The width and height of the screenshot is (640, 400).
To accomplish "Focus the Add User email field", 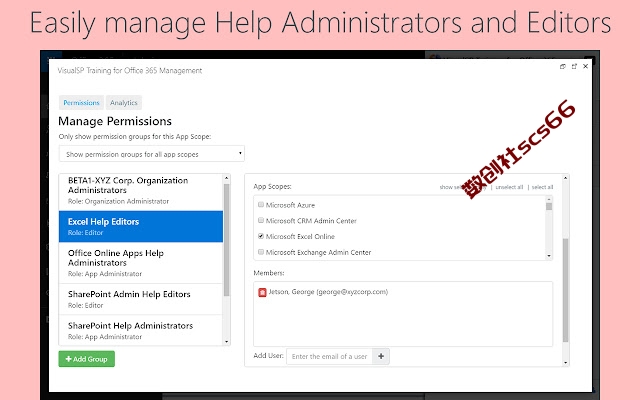I will (329, 356).
